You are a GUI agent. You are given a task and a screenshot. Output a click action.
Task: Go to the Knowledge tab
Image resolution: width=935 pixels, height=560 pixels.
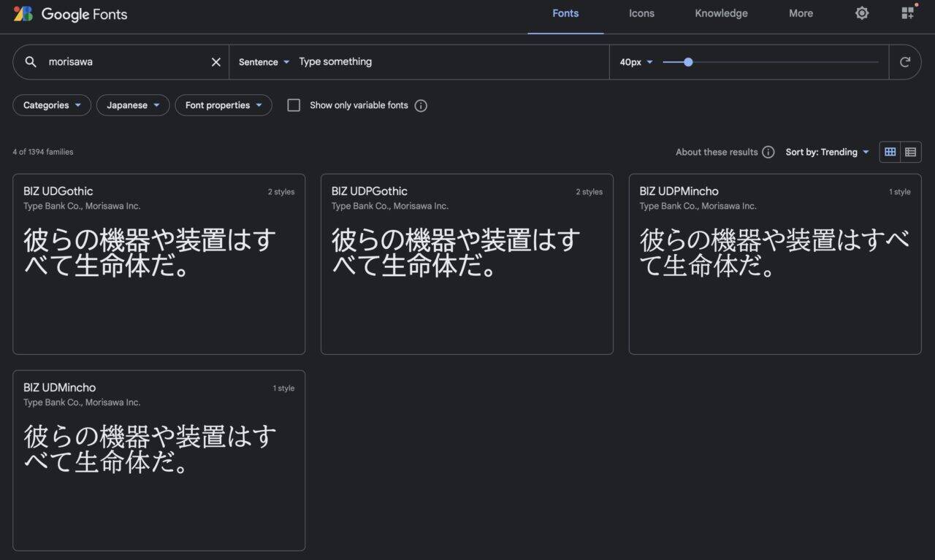tap(721, 13)
